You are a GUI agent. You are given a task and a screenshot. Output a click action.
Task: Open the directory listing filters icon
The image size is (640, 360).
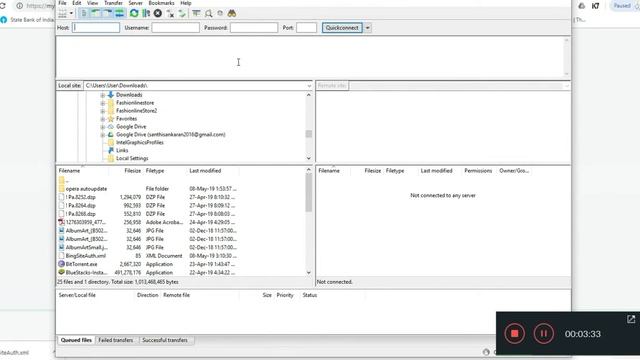pyautogui.click(x=196, y=13)
